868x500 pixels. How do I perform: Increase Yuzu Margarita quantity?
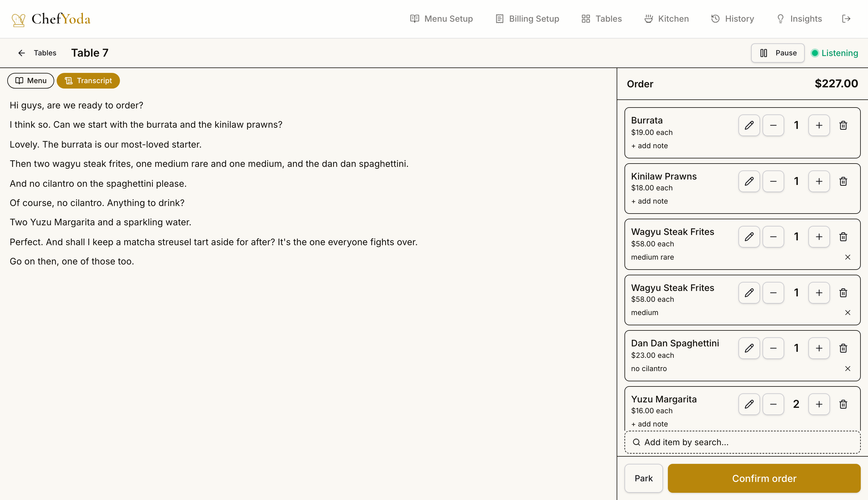coord(819,404)
